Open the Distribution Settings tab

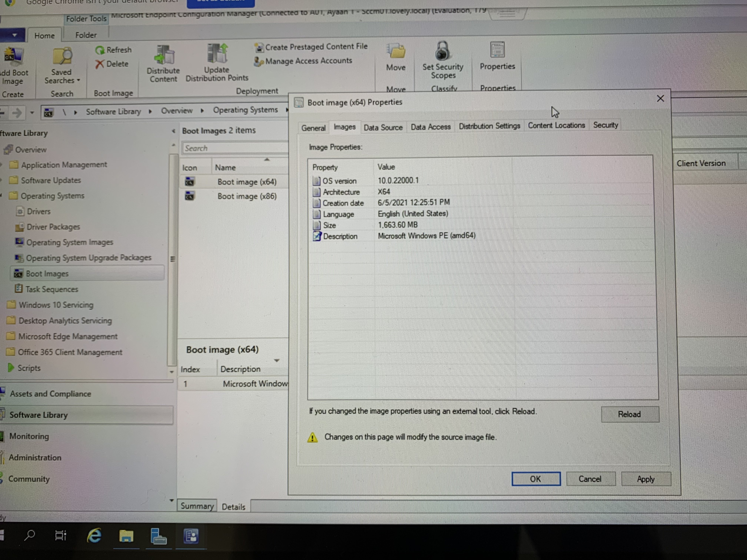click(489, 126)
